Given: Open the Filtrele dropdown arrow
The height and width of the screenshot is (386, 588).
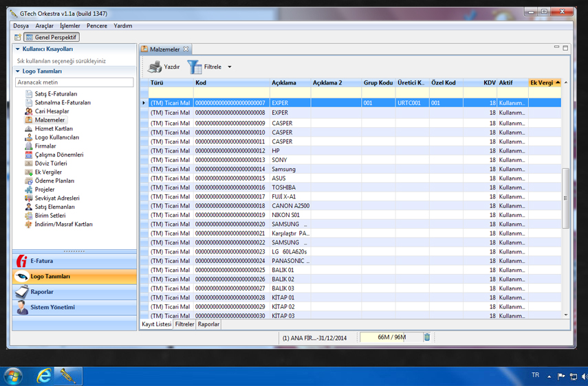Looking at the screenshot, I should (230, 67).
